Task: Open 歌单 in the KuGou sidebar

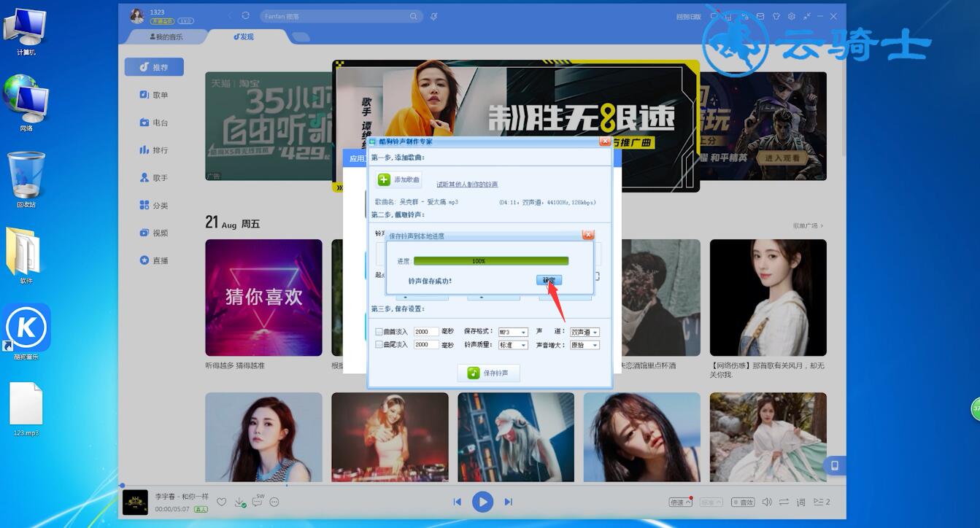Action: [154, 95]
